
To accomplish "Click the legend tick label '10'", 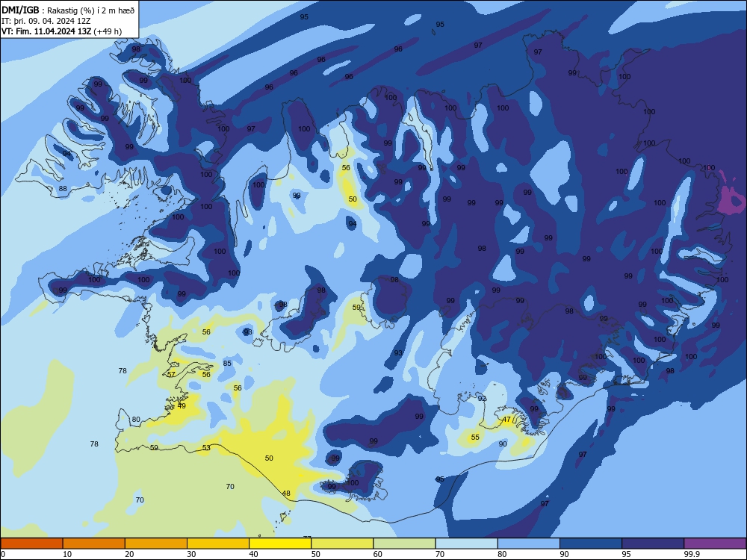I will tap(67, 554).
